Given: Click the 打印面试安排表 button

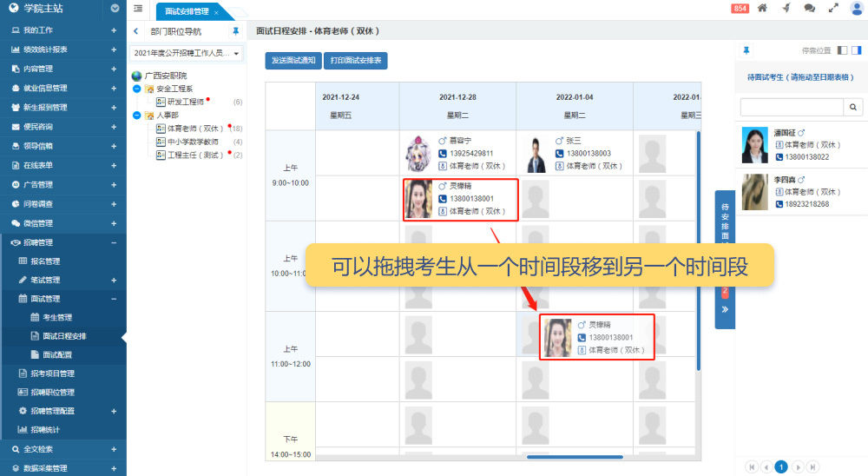Looking at the screenshot, I should pyautogui.click(x=355, y=61).
